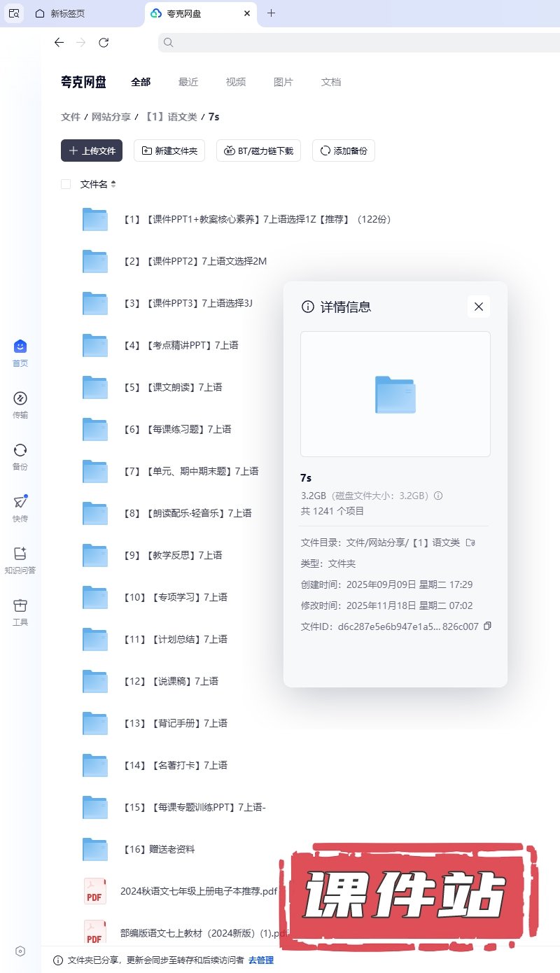
Task: Click the 上传文件 button
Action: (x=92, y=150)
